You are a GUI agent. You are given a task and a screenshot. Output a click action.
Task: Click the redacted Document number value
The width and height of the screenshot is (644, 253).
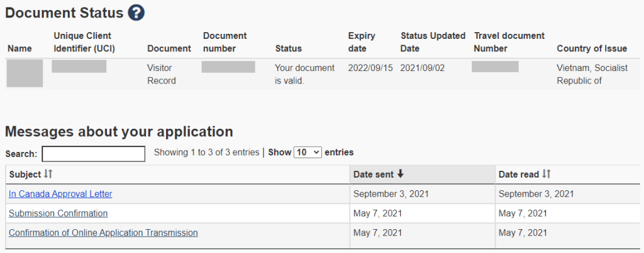(228, 67)
